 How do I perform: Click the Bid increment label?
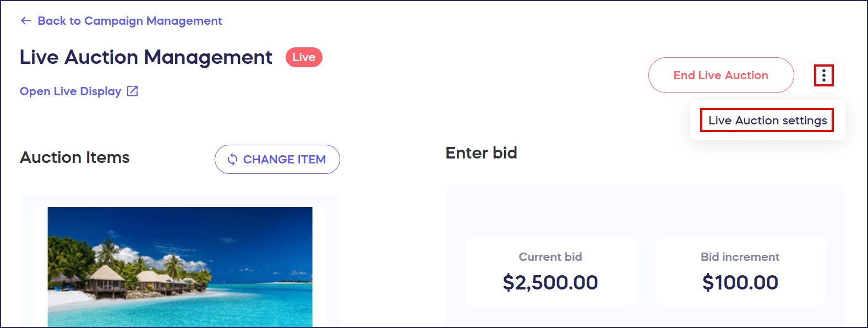[740, 257]
